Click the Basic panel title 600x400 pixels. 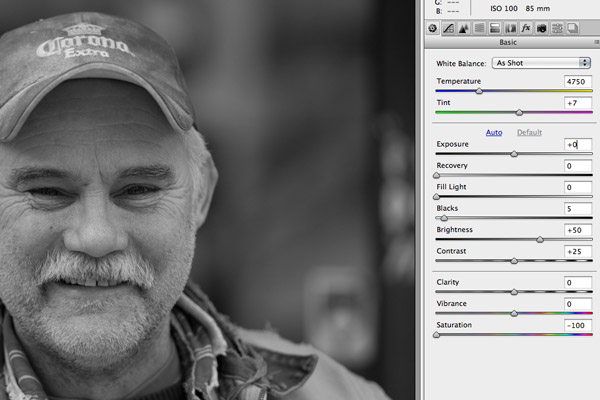click(508, 42)
